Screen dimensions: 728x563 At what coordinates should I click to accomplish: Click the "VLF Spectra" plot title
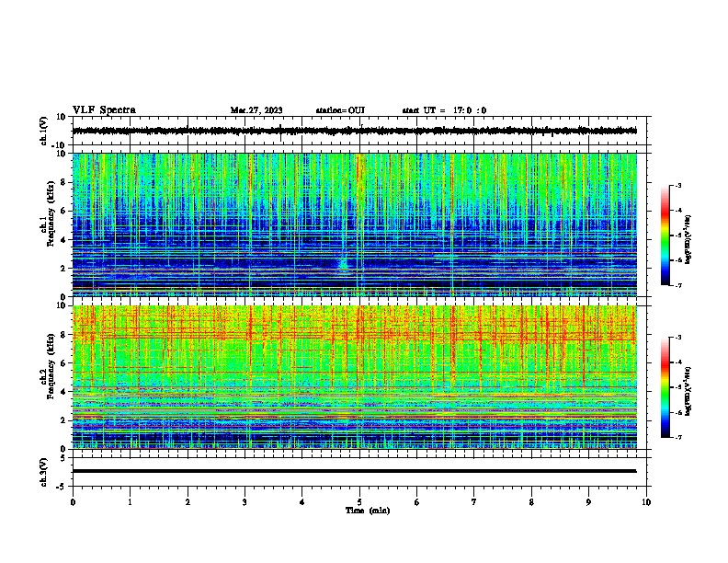pyautogui.click(x=104, y=110)
